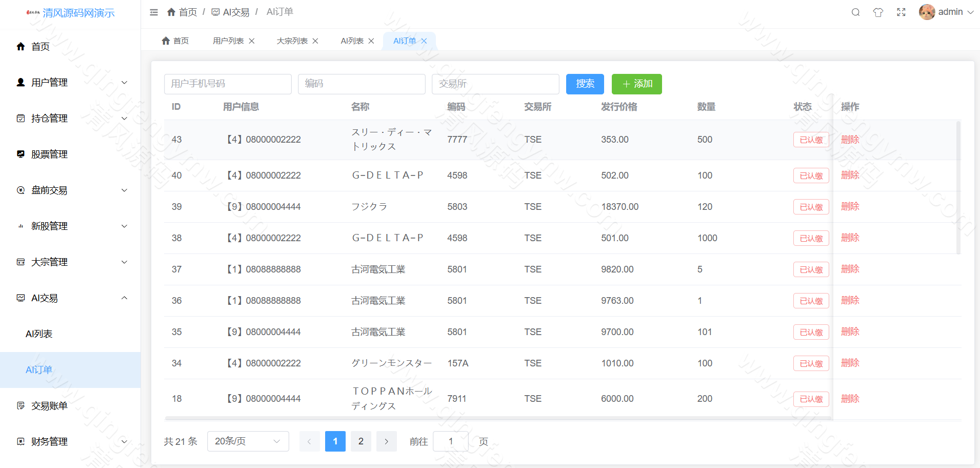Click the 盘前交易 icon in sidebar
Image resolution: width=980 pixels, height=468 pixels.
21,190
